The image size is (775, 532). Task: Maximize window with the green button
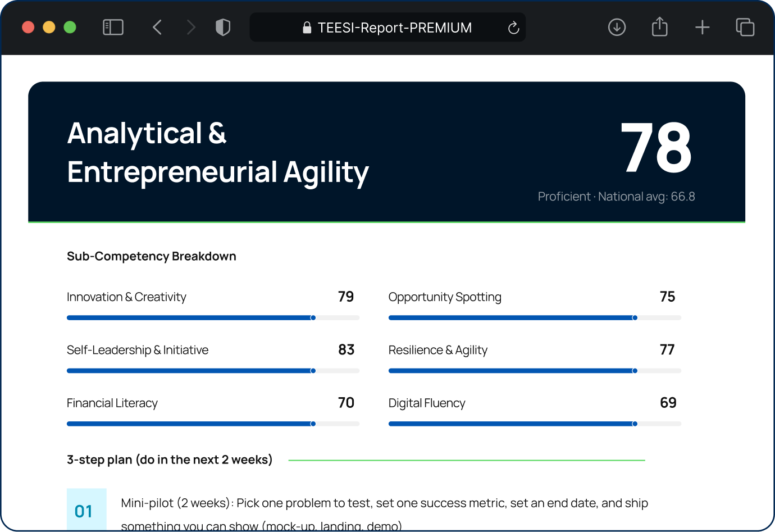(x=70, y=27)
